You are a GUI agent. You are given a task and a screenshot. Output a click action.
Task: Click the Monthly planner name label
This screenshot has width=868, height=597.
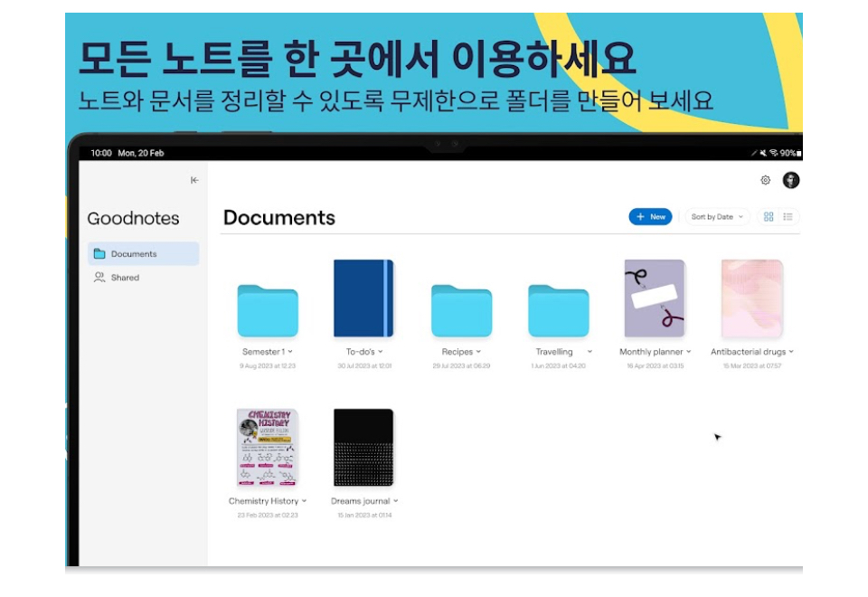coord(651,352)
